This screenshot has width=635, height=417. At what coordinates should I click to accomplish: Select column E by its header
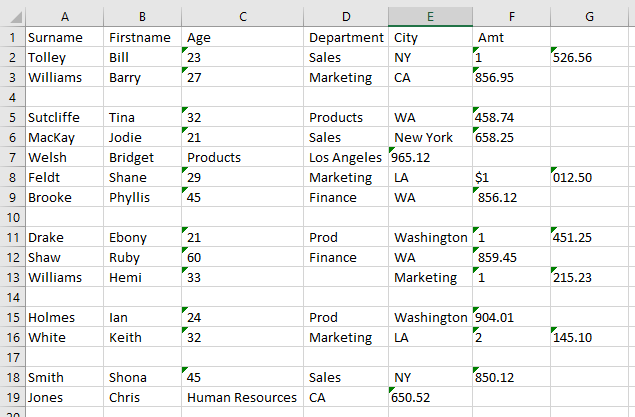pyautogui.click(x=430, y=16)
